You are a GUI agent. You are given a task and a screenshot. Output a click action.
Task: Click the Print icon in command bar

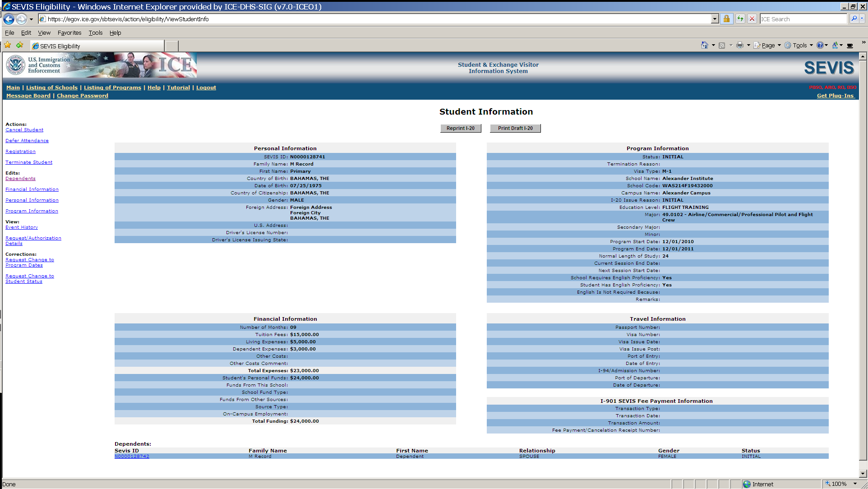point(740,45)
